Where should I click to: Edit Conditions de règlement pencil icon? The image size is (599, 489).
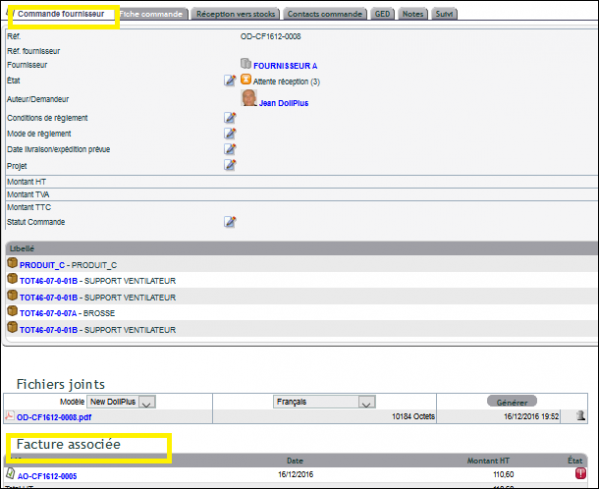point(230,118)
